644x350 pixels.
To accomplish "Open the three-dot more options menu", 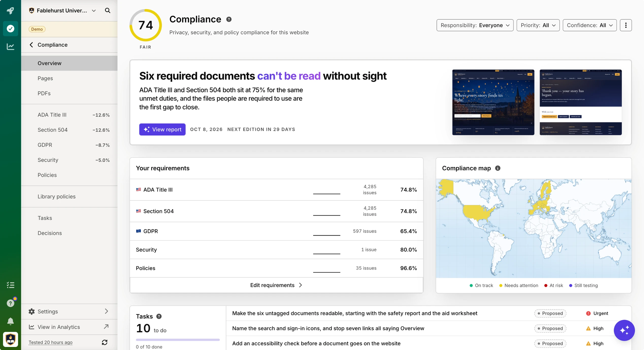I will (626, 25).
